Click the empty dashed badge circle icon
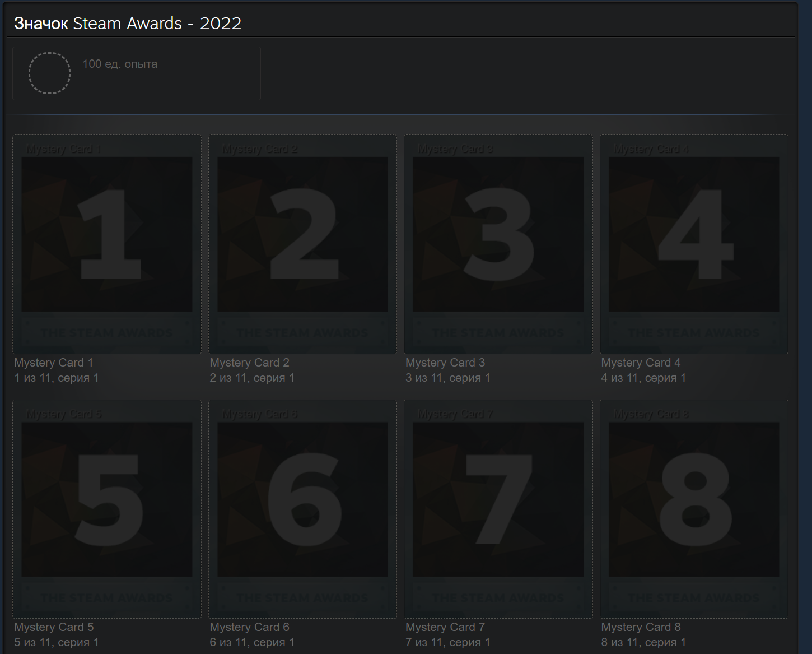812x654 pixels. point(49,73)
